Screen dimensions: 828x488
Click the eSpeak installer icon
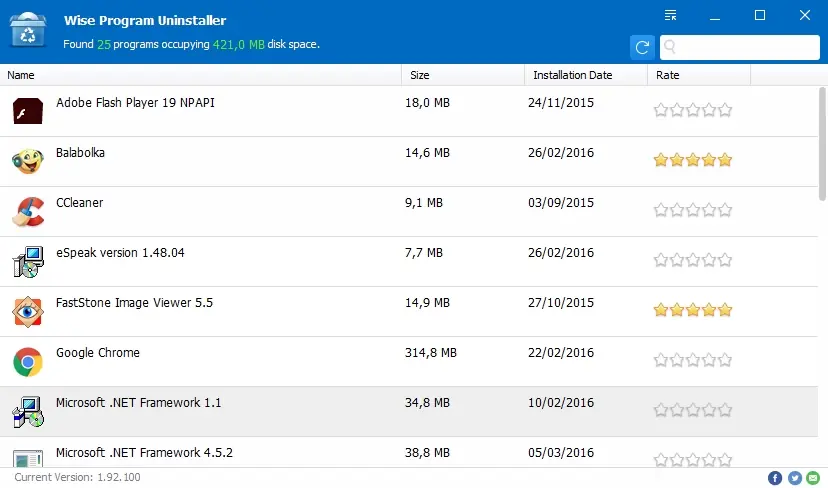click(x=28, y=261)
